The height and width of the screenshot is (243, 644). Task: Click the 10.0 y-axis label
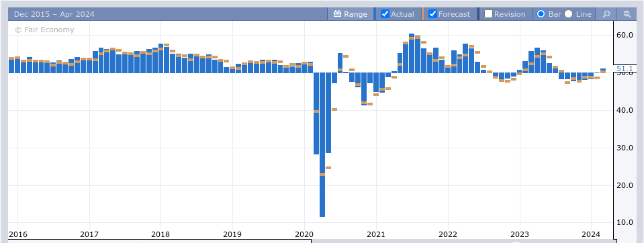(x=625, y=222)
